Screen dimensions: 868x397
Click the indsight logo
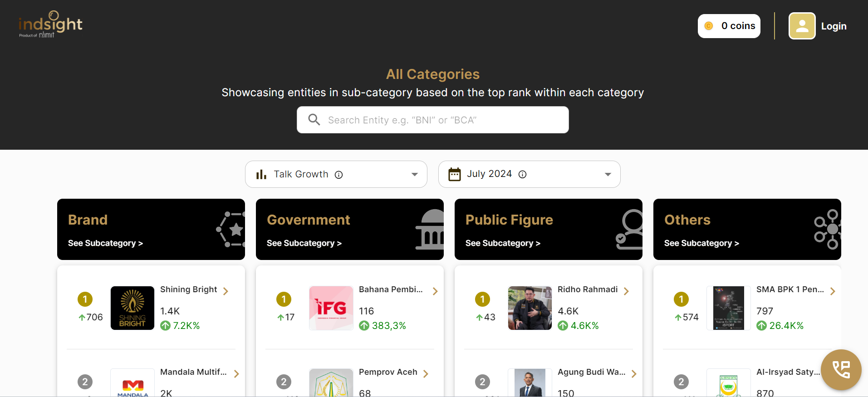coord(50,25)
